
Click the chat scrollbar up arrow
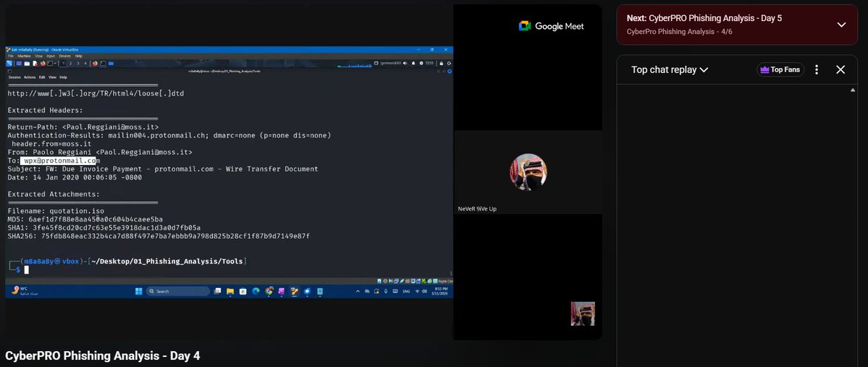click(x=853, y=90)
